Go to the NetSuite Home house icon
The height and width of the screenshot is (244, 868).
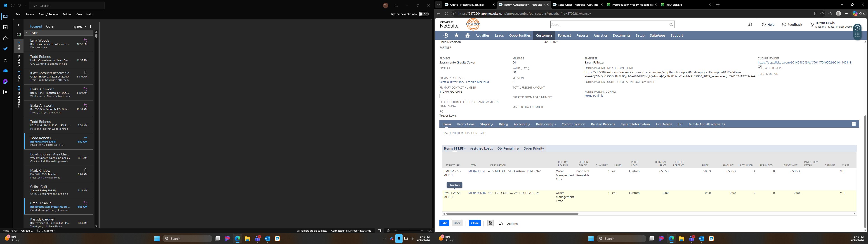pos(467,35)
